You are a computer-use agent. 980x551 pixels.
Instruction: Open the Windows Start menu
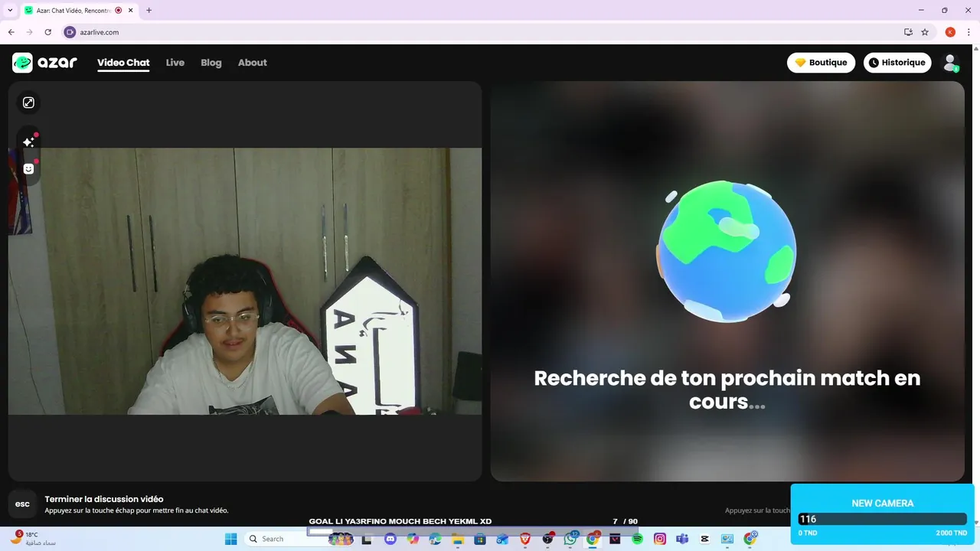(231, 539)
